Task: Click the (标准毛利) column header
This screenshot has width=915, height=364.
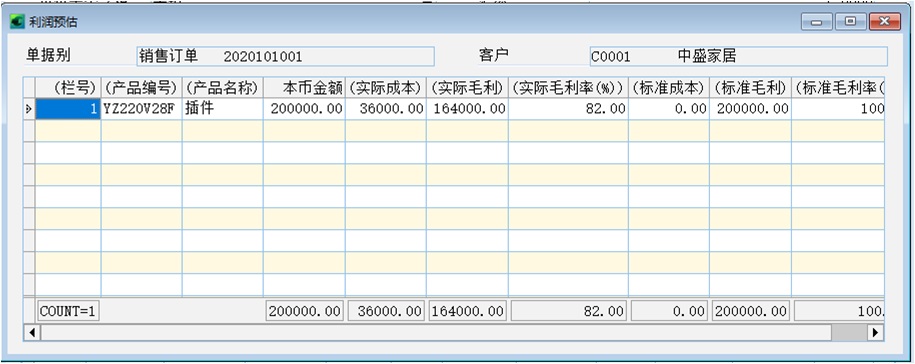Action: tap(750, 88)
